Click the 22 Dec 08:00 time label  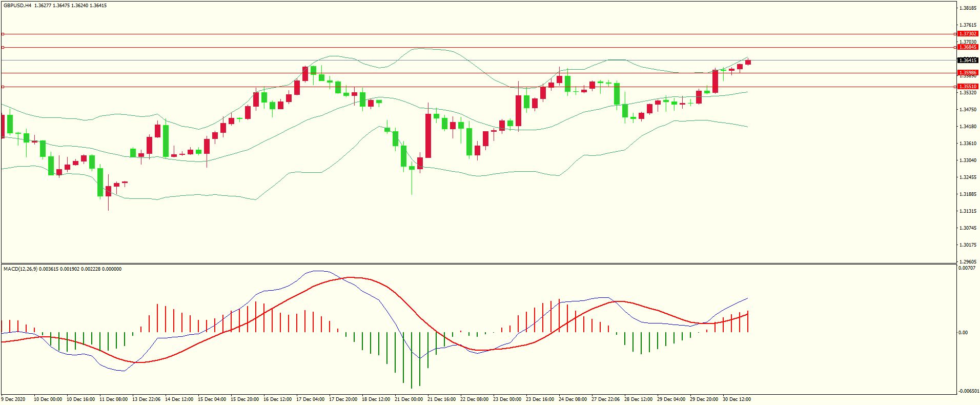pyautogui.click(x=474, y=399)
